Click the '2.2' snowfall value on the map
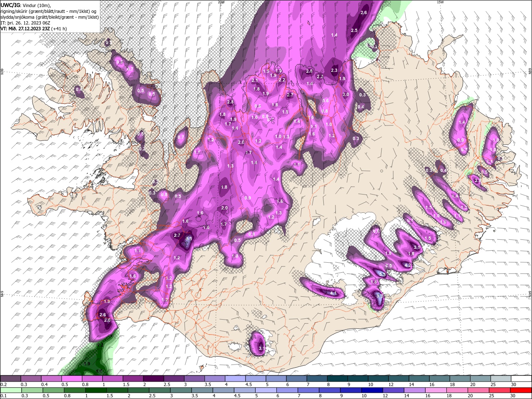 tap(282, 80)
